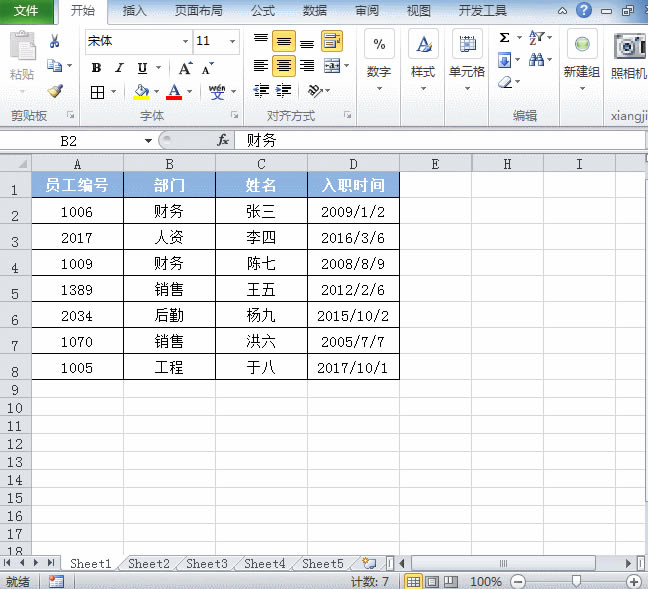The width and height of the screenshot is (648, 589).
Task: Click the zoom out minus button
Action: [x=518, y=582]
